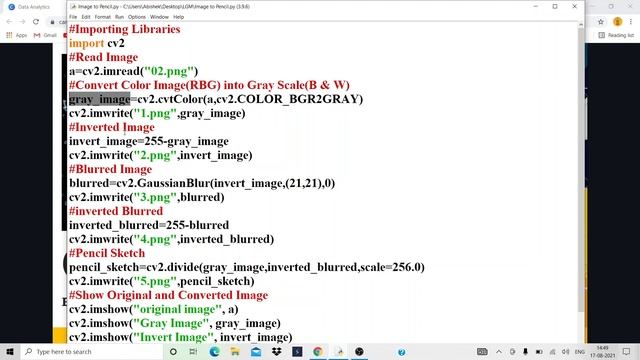The height and width of the screenshot is (360, 640).
Task: Open Cortana circle icon on taskbar
Action: tap(173, 351)
